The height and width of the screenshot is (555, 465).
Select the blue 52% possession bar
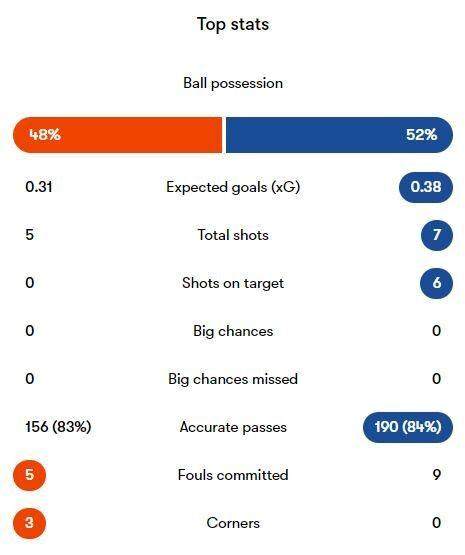pos(339,135)
